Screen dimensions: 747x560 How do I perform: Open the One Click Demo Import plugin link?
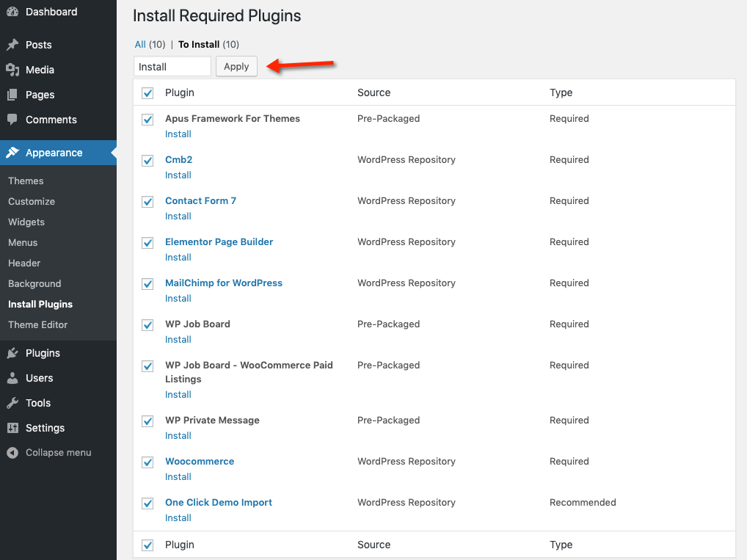coord(219,503)
